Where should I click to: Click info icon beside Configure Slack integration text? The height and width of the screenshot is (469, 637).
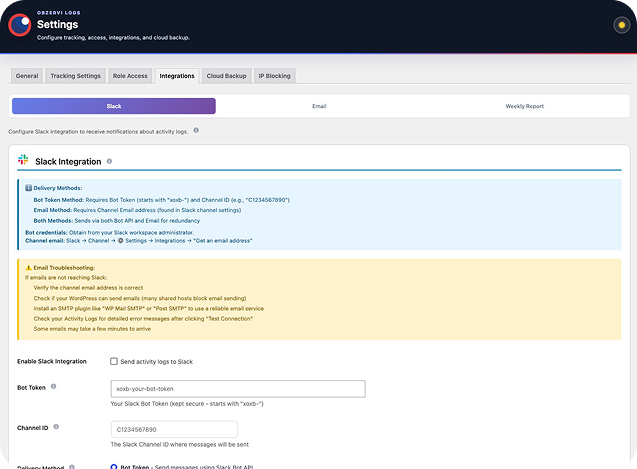pos(196,130)
